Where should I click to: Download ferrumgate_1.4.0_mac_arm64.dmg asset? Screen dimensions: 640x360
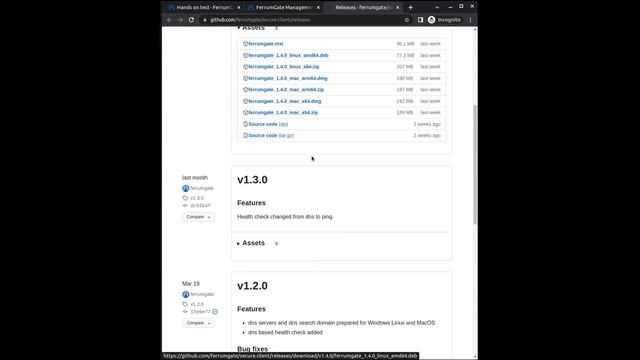(288, 78)
